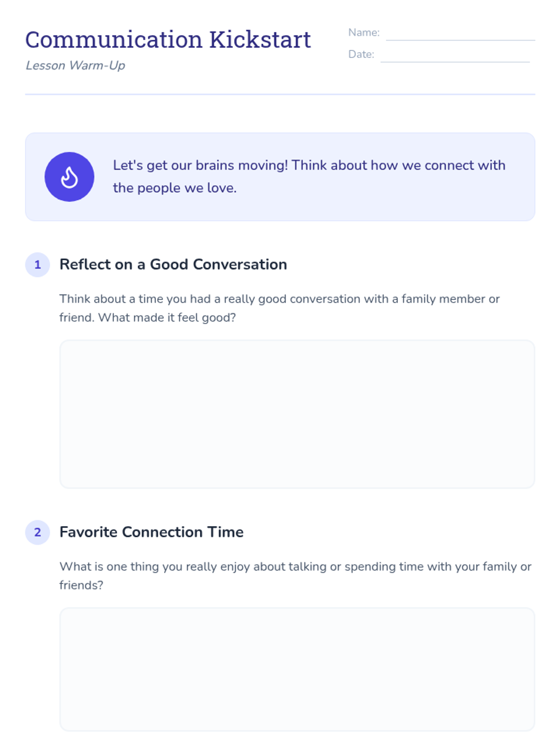Image resolution: width=560 pixels, height=747 pixels.
Task: Click the number 1 circle badge
Action: (37, 265)
